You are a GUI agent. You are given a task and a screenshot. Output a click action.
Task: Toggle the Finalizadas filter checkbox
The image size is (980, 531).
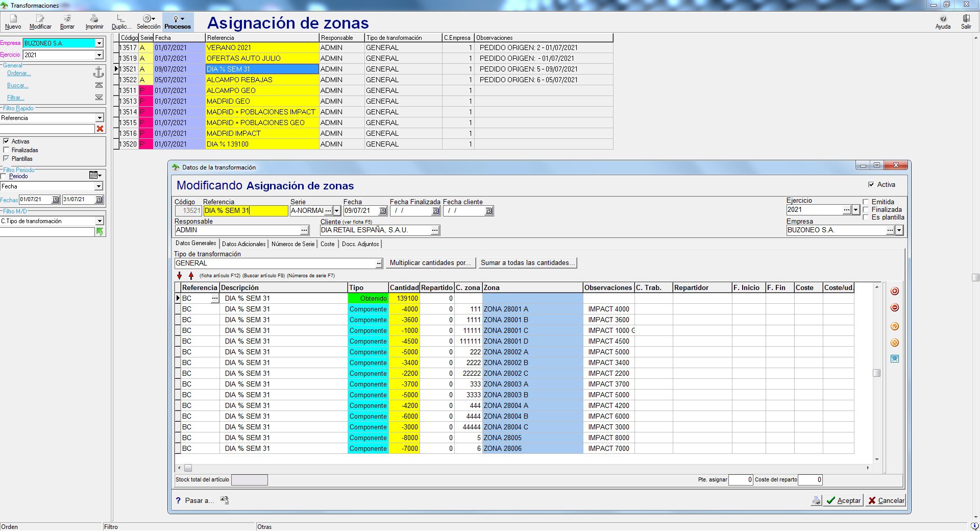point(6,150)
